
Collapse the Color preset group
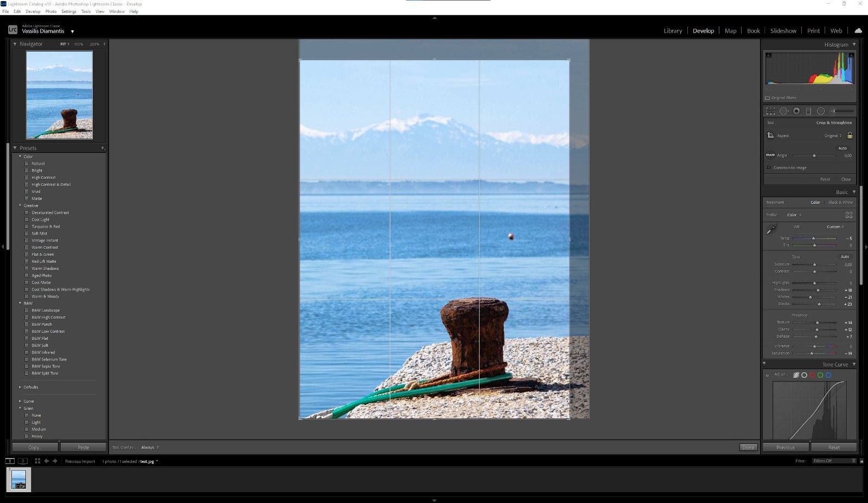[20, 157]
